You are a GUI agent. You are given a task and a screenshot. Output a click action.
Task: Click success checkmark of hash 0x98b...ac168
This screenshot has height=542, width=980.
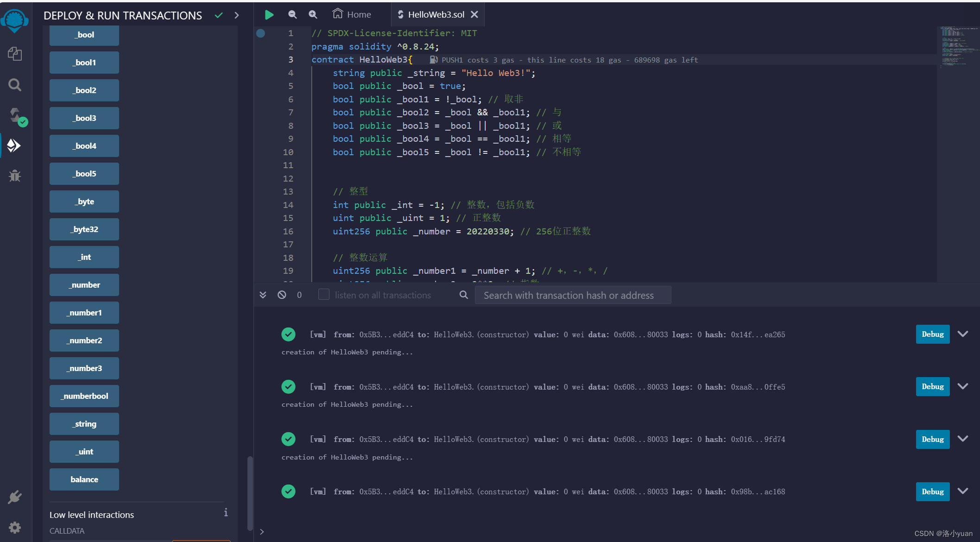288,491
